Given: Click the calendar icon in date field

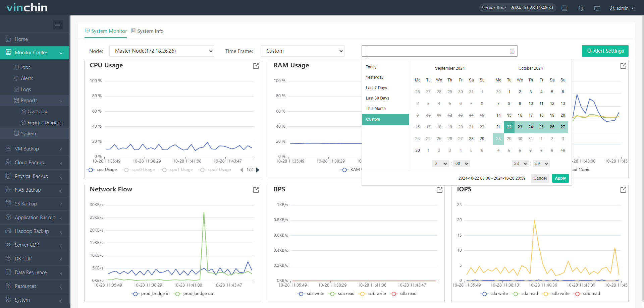Looking at the screenshot, I should click(x=512, y=51).
